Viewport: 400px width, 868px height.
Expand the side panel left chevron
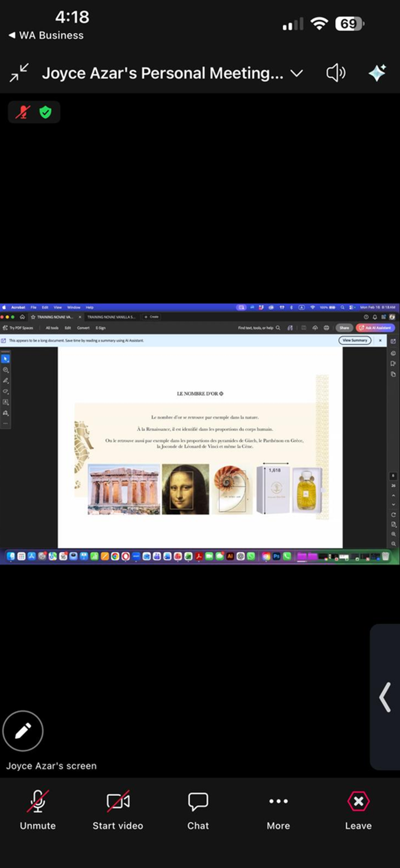pyautogui.click(x=385, y=697)
